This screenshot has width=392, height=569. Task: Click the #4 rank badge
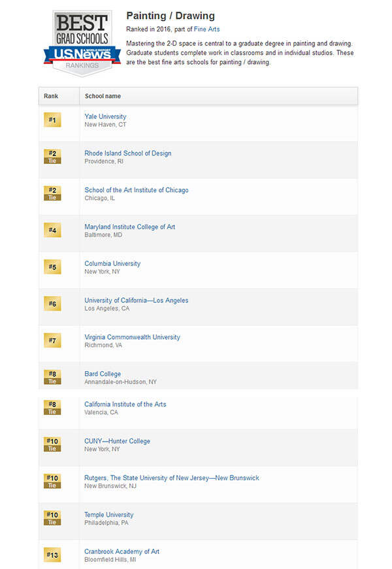[52, 230]
